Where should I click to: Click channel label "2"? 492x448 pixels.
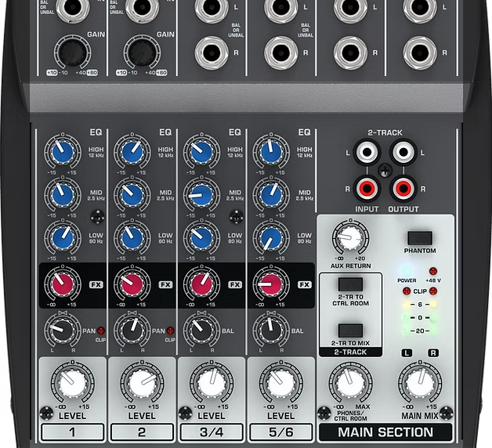[x=142, y=432]
